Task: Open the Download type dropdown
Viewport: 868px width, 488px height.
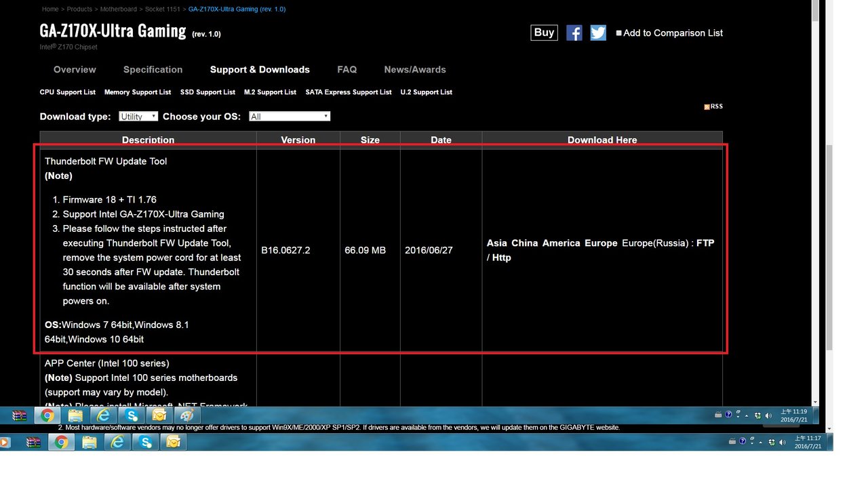Action: pyautogui.click(x=138, y=117)
